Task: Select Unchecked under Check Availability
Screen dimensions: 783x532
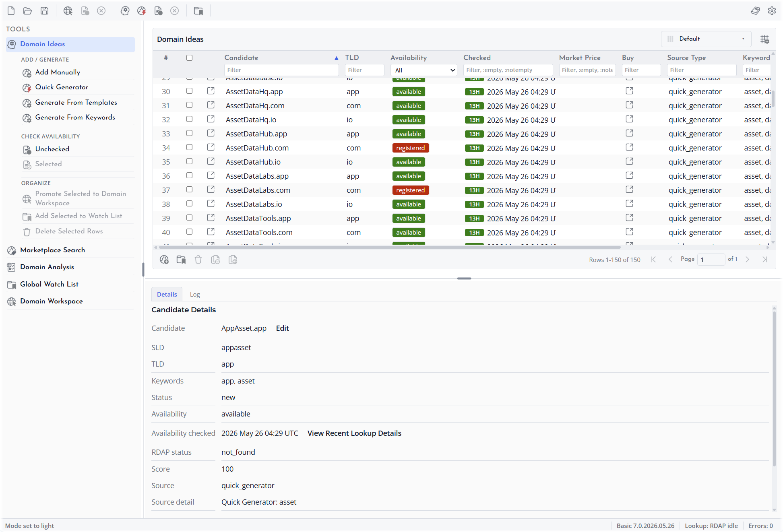Action: [x=52, y=149]
